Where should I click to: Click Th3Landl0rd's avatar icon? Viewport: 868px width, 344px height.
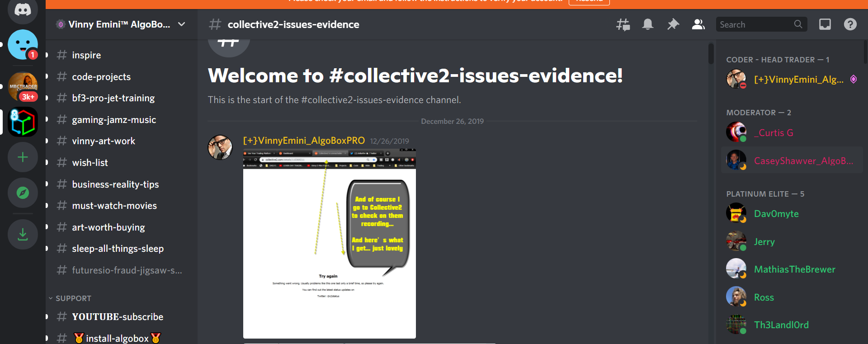point(736,324)
